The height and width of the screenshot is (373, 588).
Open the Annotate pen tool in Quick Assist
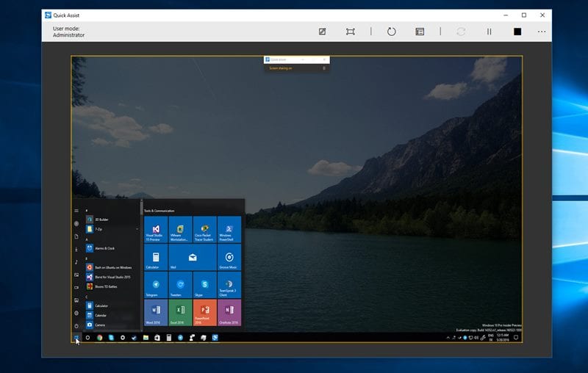pyautogui.click(x=322, y=32)
